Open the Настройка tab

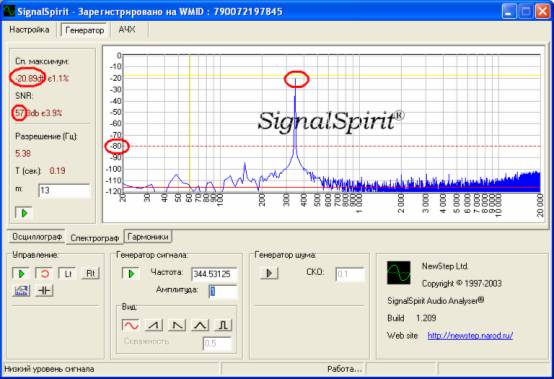click(29, 30)
